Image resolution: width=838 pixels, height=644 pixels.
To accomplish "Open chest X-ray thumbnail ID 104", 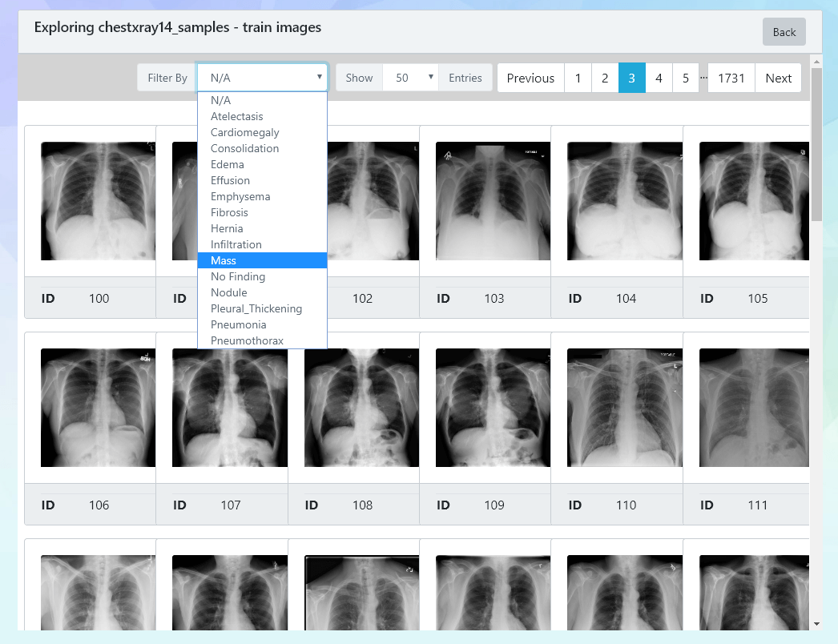I will (x=625, y=201).
